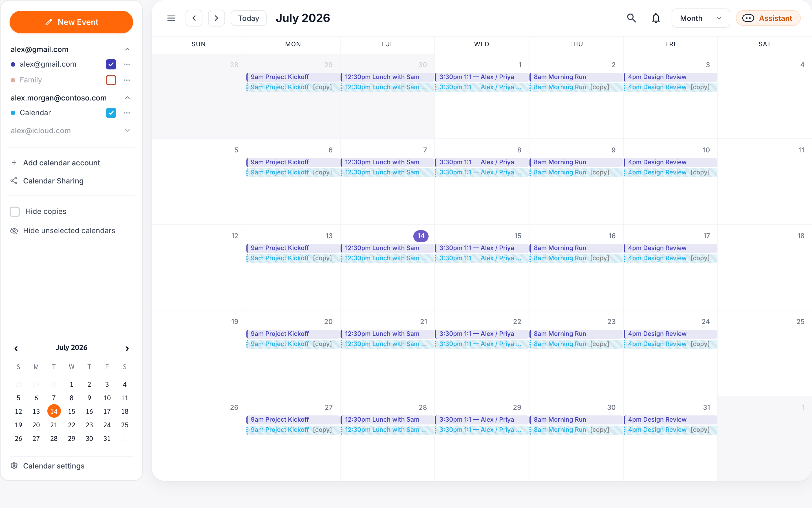This screenshot has height=508, width=812.
Task: Open 12:30pm Lunch with Sam on July 14
Action: [x=387, y=248]
